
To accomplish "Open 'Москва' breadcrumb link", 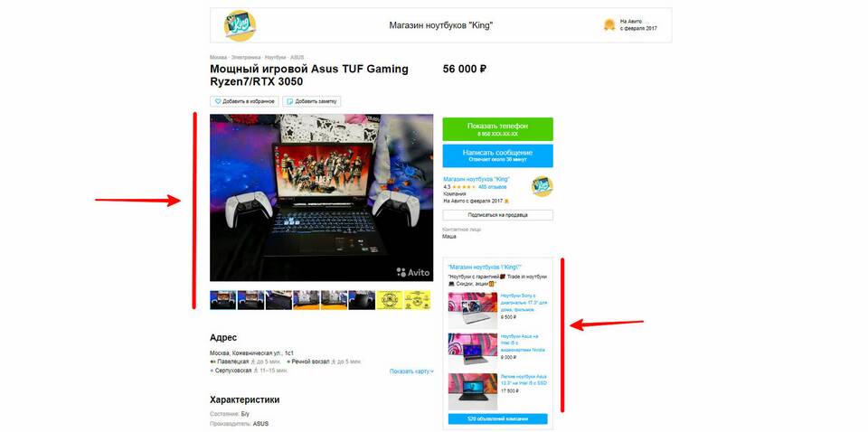I will click(218, 57).
